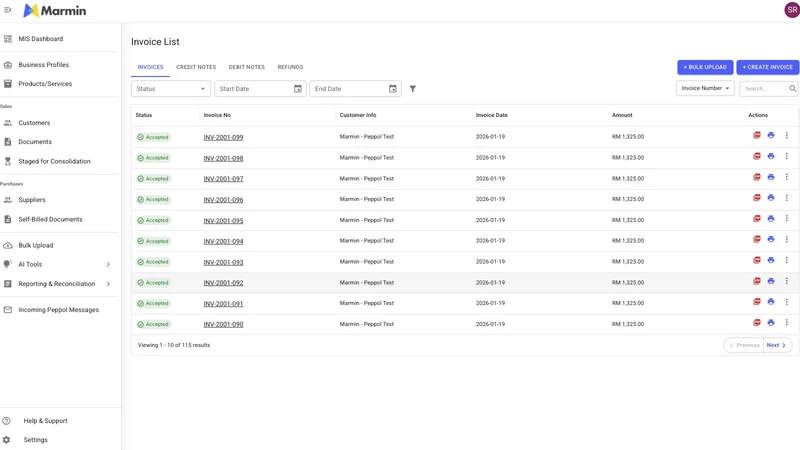800x450 pixels.
Task: Switch to Debit Notes tab
Action: pyautogui.click(x=246, y=67)
